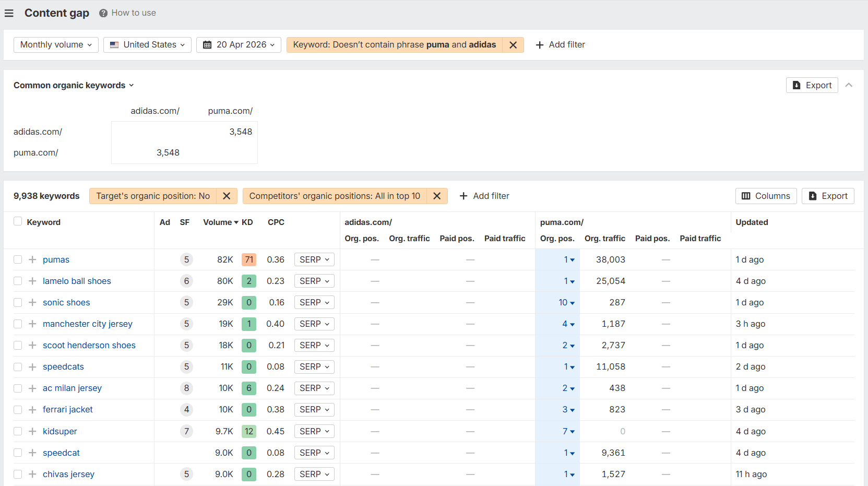The image size is (868, 486).
Task: Tick the checkbox for speedcats
Action: (18, 366)
